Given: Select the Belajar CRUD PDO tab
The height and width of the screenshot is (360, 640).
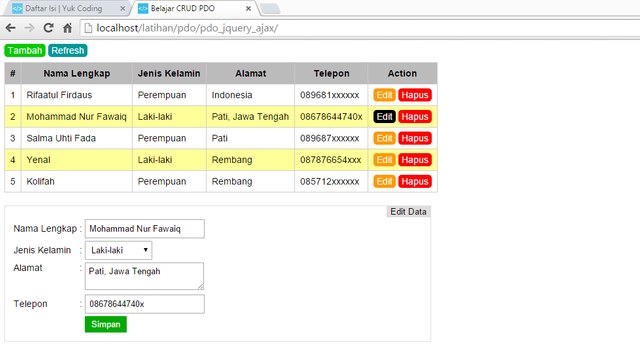Looking at the screenshot, I should 182,8.
